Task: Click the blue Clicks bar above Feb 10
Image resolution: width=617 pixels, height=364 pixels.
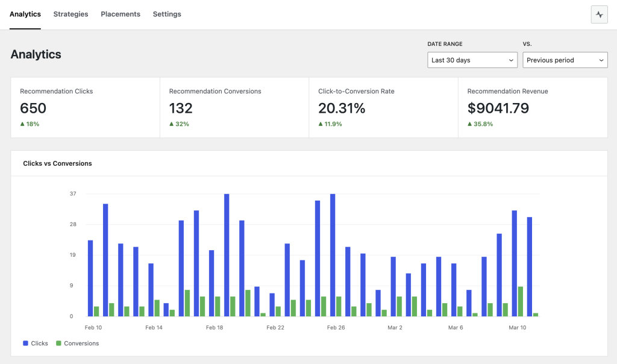Action: point(90,278)
